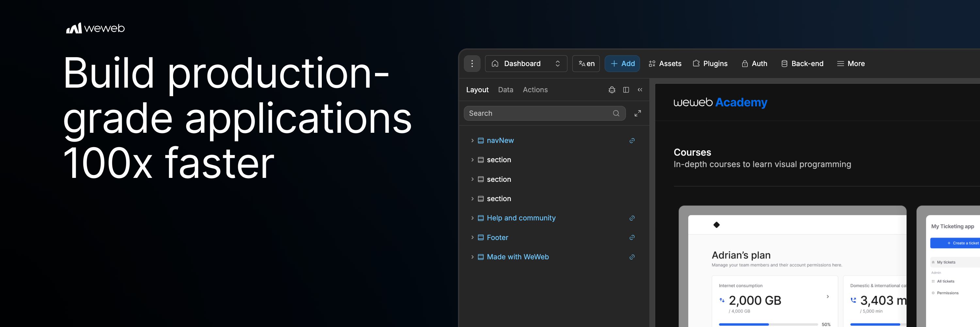Select Made with WeWeb in the tree
The image size is (980, 327).
(517, 257)
